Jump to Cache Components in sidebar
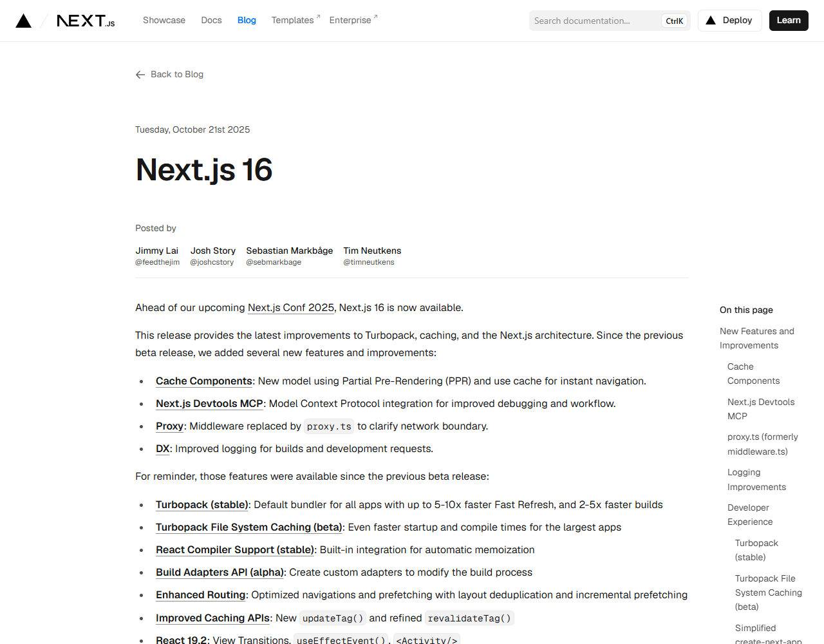The image size is (824, 644). tap(753, 374)
